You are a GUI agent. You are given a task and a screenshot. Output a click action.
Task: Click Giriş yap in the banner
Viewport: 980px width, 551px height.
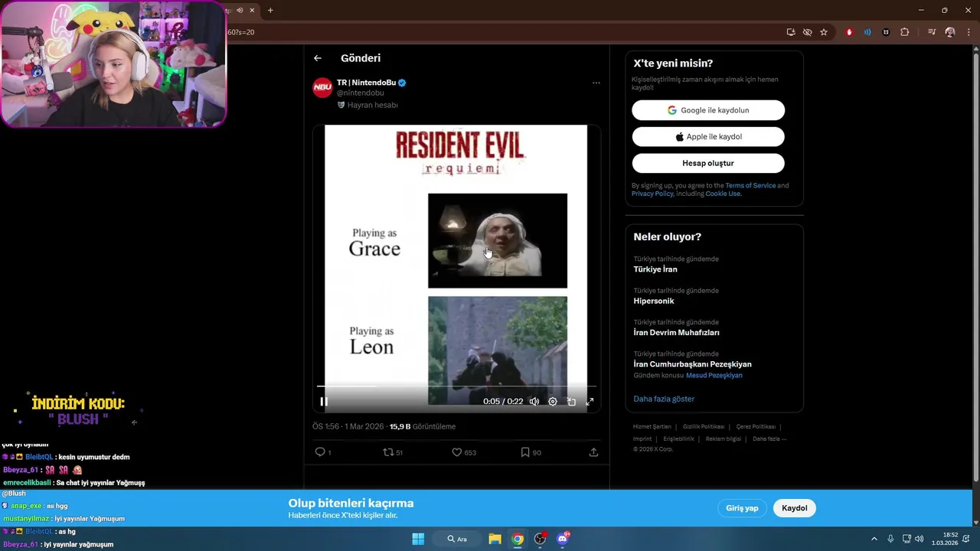[x=742, y=508]
